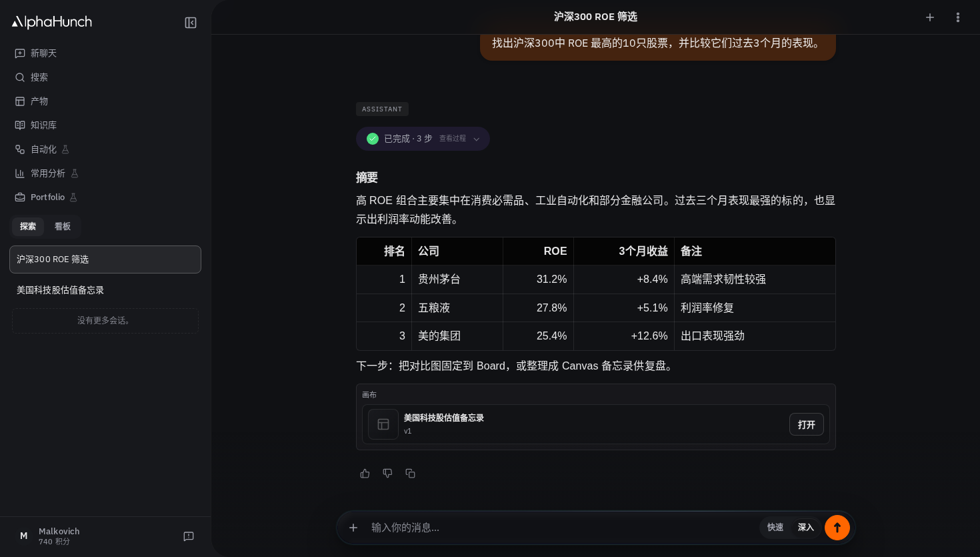
Task: Click the 美的集团 table cell
Action: 457,336
